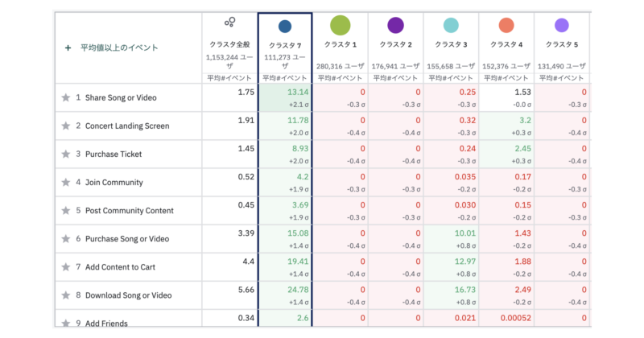Image resolution: width=644 pixels, height=338 pixels.
Task: Click the dark blue クラスタ 7 color dot
Action: (x=284, y=27)
